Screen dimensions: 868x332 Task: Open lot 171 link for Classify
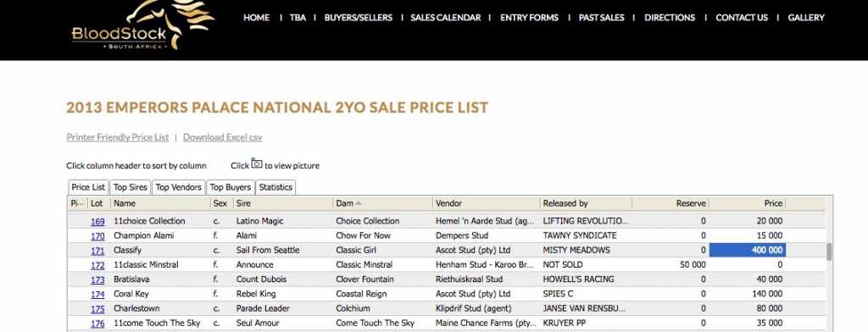coord(97,250)
